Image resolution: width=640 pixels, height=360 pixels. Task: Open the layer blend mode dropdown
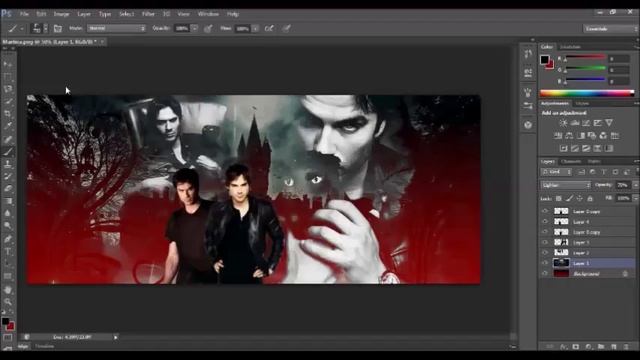pos(565,185)
